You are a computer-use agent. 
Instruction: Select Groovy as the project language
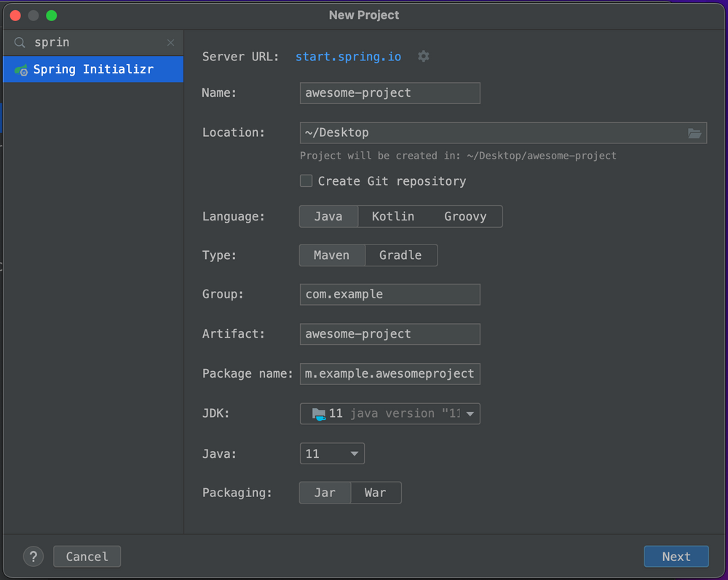467,216
